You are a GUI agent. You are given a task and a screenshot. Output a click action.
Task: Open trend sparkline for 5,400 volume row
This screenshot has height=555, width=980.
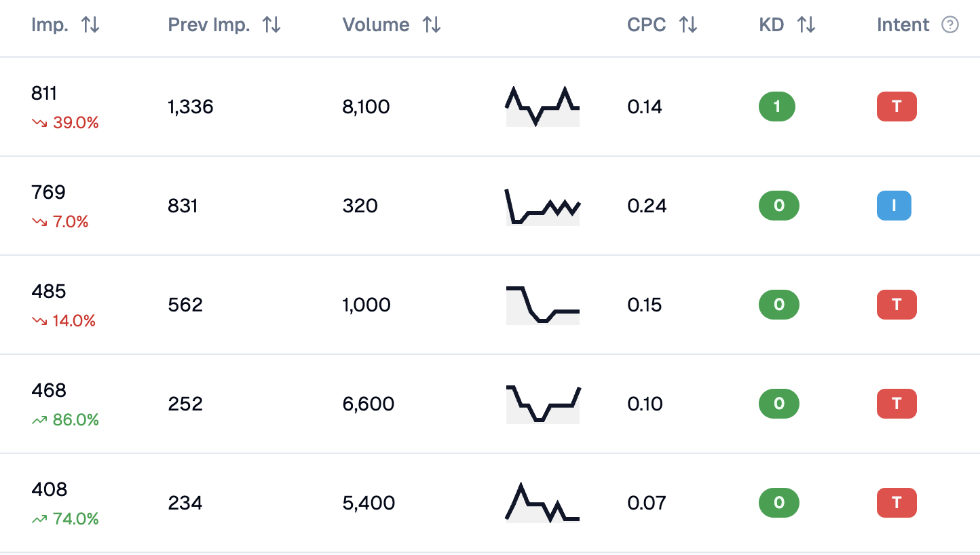point(542,503)
